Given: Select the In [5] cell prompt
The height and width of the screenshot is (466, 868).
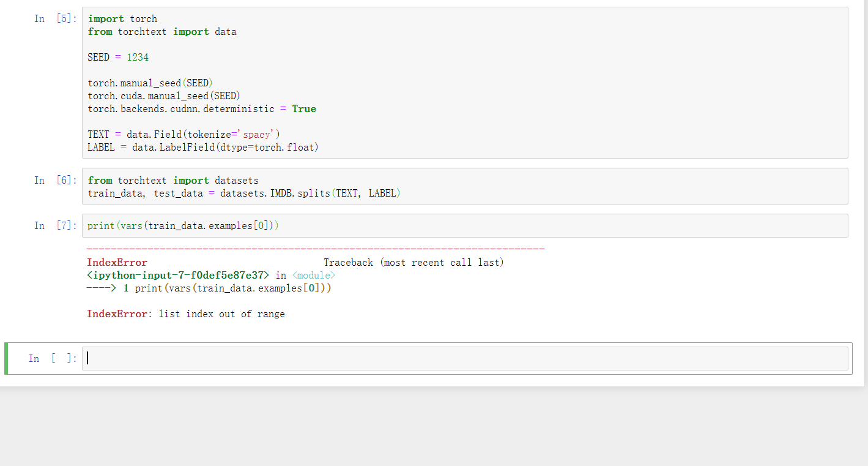Looking at the screenshot, I should (x=55, y=18).
